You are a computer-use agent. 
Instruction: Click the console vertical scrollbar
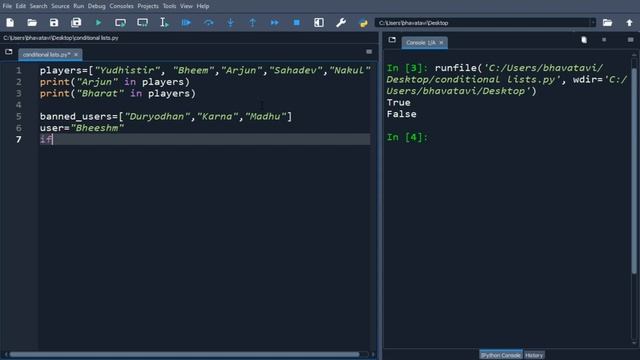click(x=634, y=171)
